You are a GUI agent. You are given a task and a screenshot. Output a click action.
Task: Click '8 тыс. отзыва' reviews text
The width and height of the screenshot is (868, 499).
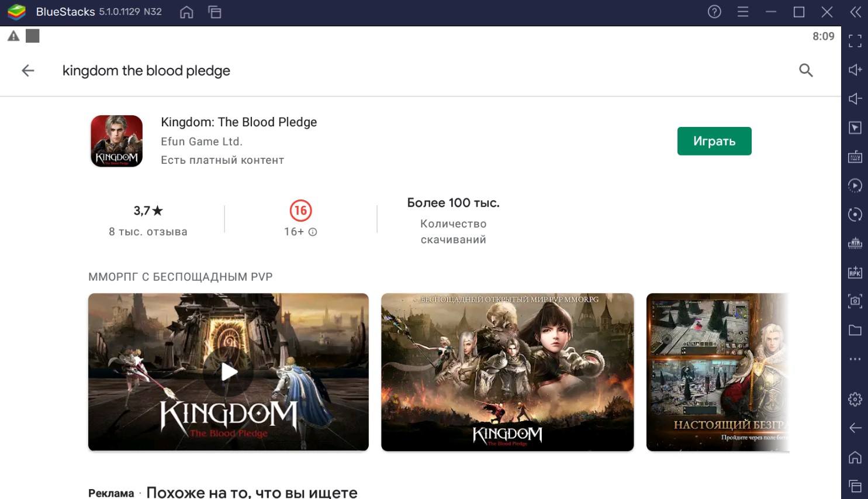click(148, 232)
